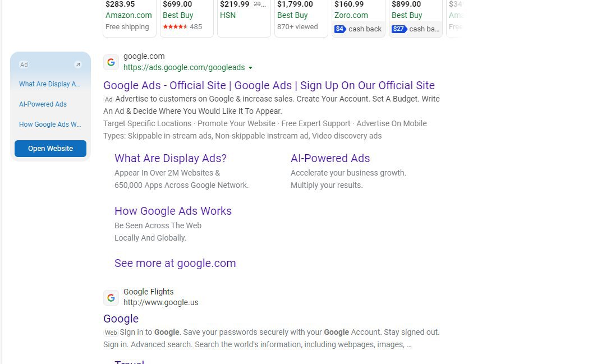
Task: Open the $283.95 Amazon.com product card
Action: [x=130, y=19]
